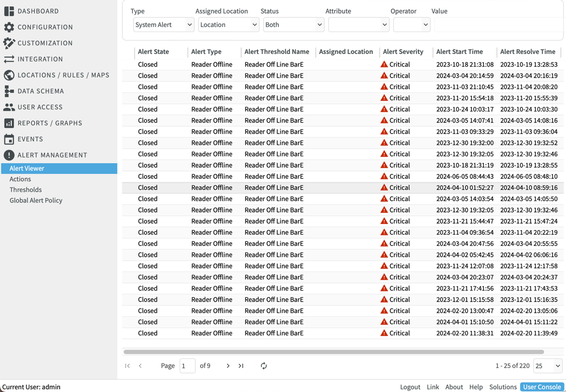The image size is (566, 392).
Task: Open the Assigned Location dropdown
Action: 228,25
